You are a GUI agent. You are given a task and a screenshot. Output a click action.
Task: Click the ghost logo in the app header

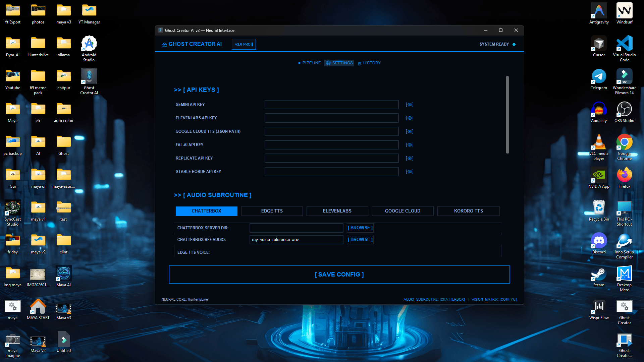164,44
